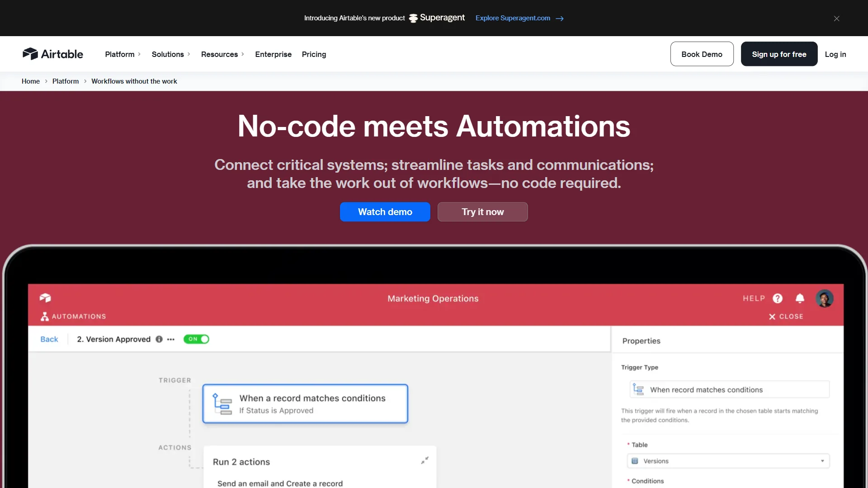Follow the Explore Superagent.com link
This screenshot has height=488, width=868.
(x=513, y=18)
